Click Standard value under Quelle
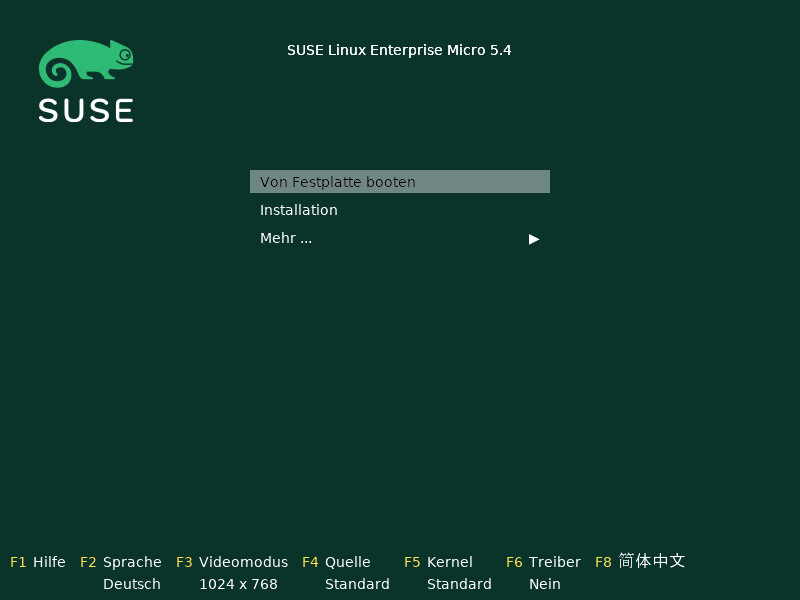 pos(357,584)
